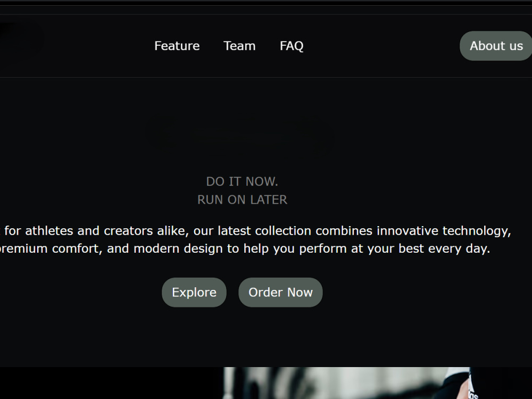Select the RUN ON LATER heading text
This screenshot has width=532, height=399.
point(242,200)
